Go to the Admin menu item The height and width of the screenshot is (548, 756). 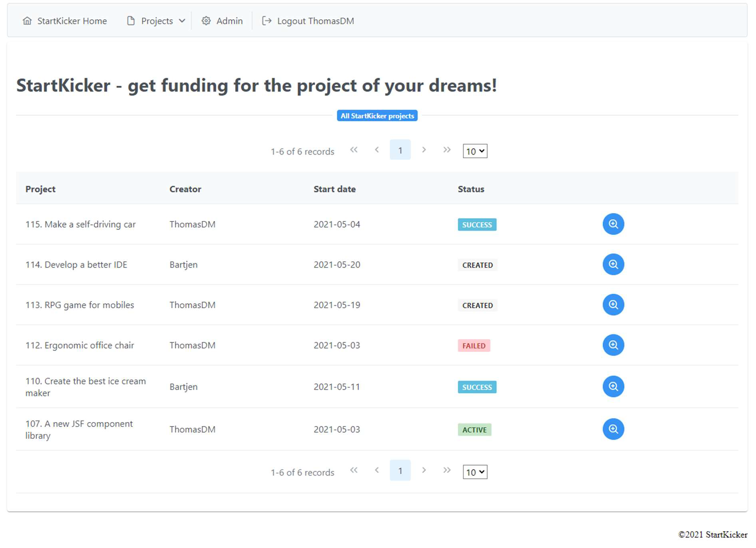[x=222, y=21]
